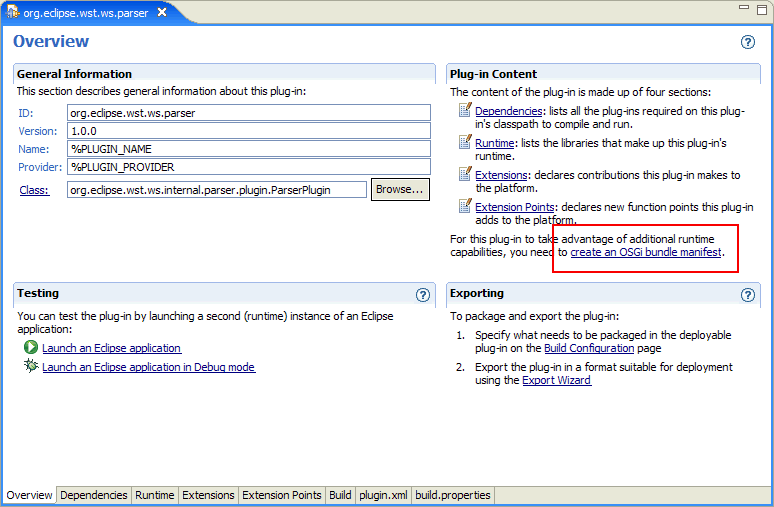
Task: Click the icon next to Extension Points
Action: [465, 207]
